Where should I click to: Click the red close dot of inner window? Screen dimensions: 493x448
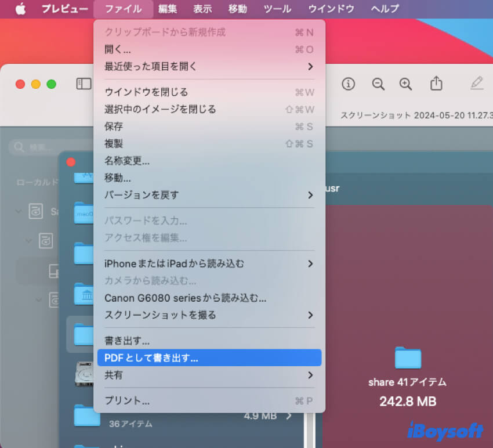(71, 162)
